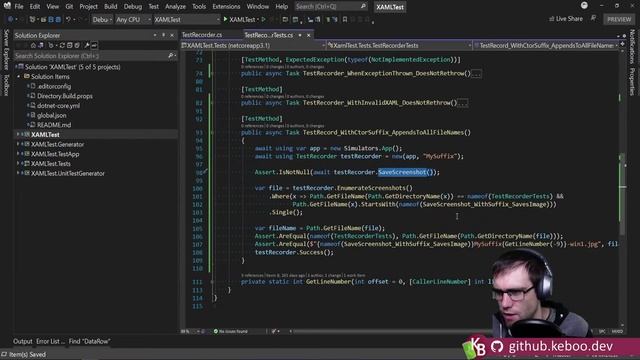Expand the collapsed WithInvalidXAML method outline toggle

tap(212, 103)
